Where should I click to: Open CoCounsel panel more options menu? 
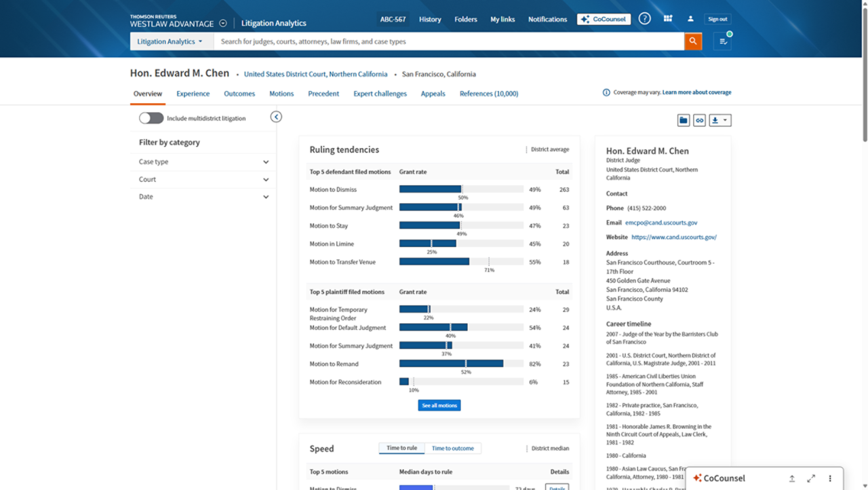830,478
